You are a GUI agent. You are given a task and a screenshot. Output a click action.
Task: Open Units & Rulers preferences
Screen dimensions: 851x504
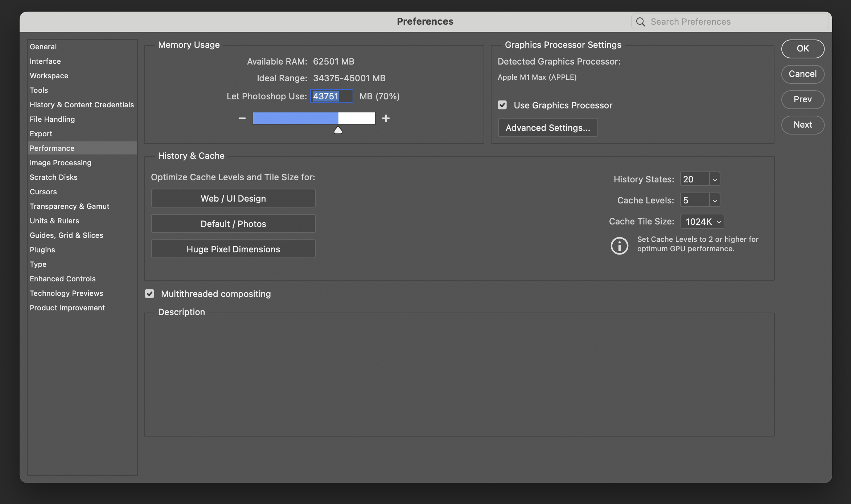pyautogui.click(x=82, y=221)
